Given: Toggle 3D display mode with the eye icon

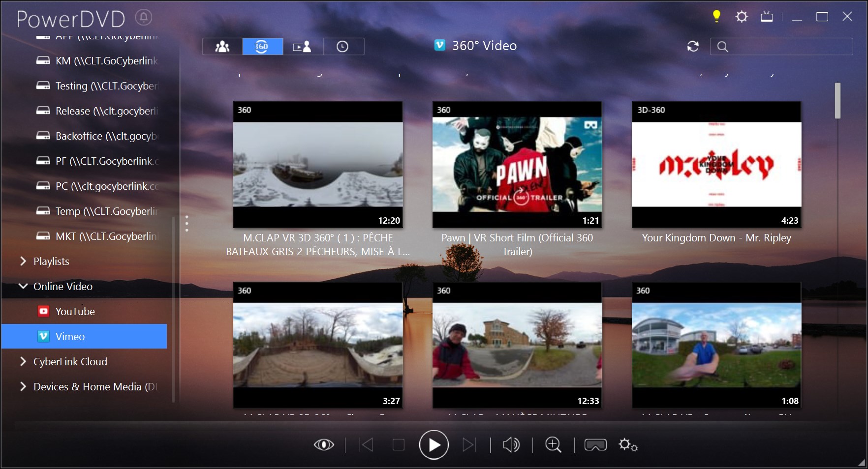Looking at the screenshot, I should click(x=324, y=445).
